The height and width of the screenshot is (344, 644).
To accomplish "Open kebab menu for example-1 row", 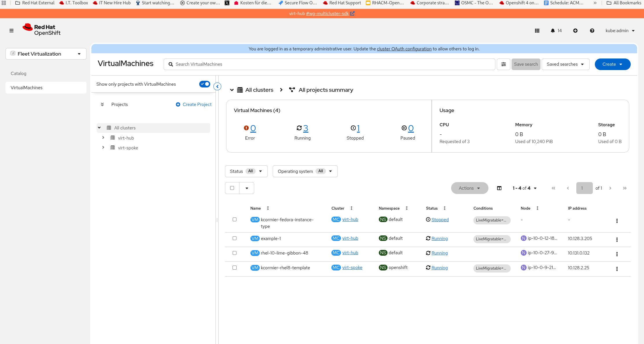I will click(x=617, y=239).
